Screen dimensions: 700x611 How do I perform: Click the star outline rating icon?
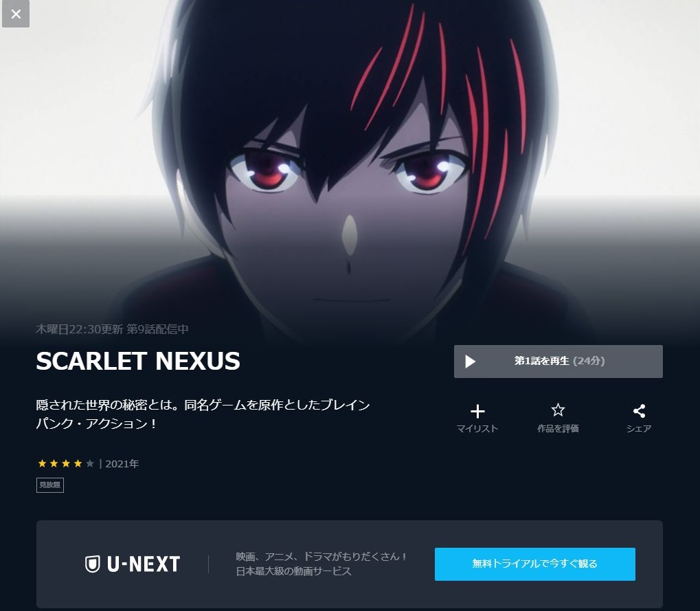coord(558,410)
